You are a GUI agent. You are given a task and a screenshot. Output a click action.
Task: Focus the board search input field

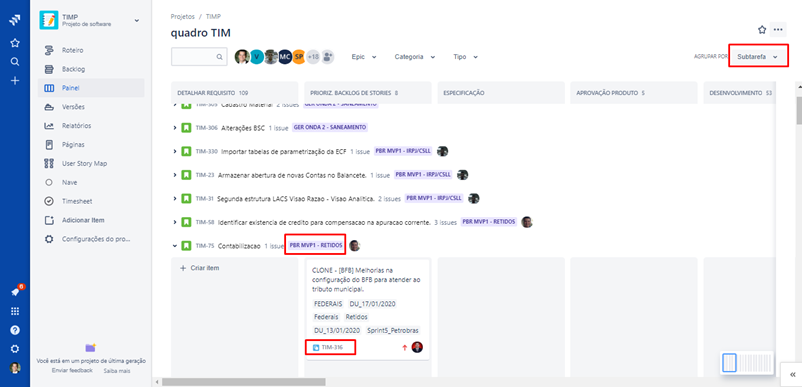pos(199,57)
